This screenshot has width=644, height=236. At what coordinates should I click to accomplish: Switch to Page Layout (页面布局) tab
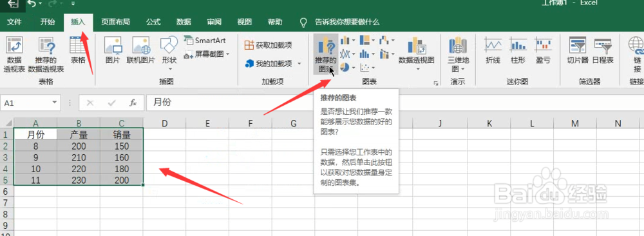[x=116, y=22]
